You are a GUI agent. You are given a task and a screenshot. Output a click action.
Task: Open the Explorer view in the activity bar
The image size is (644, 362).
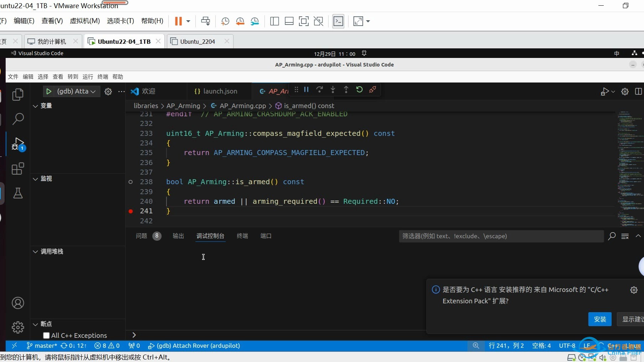coord(18,95)
